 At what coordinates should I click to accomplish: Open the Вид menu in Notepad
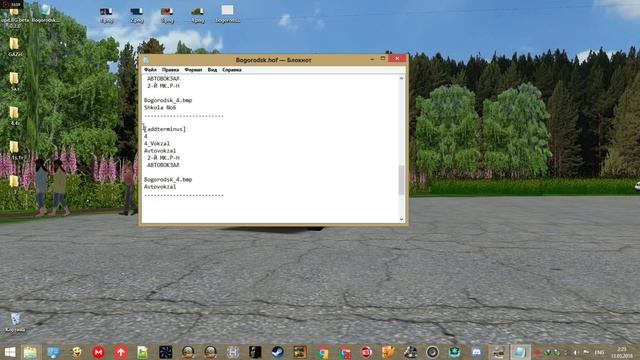[x=212, y=70]
